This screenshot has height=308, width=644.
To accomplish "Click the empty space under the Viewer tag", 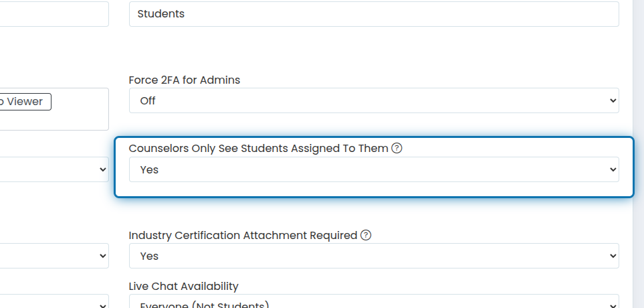I will [x=54, y=121].
